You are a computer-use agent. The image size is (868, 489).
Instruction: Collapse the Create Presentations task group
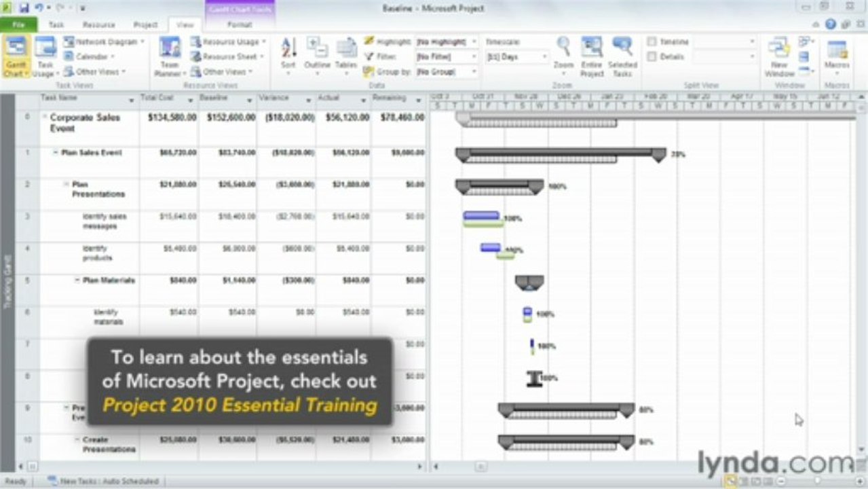point(77,440)
